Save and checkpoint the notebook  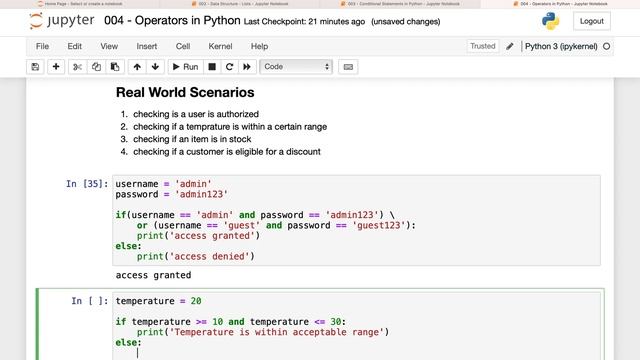tap(35, 67)
